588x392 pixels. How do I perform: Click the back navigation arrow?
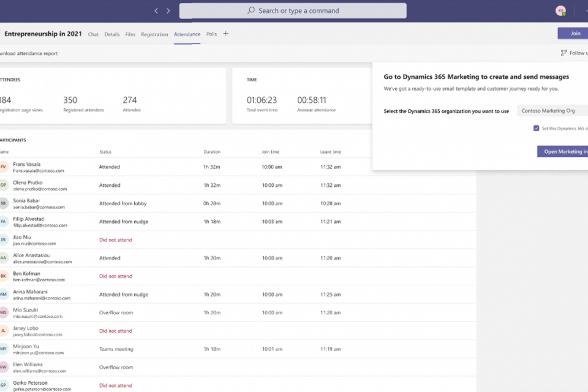156,10
